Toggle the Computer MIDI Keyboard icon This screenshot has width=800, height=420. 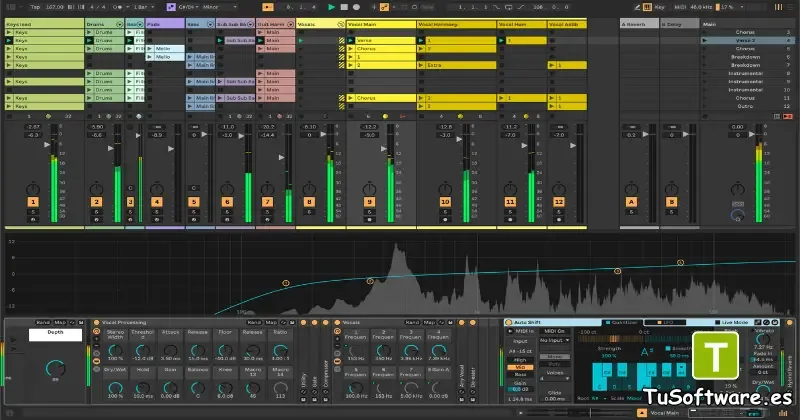[647, 7]
